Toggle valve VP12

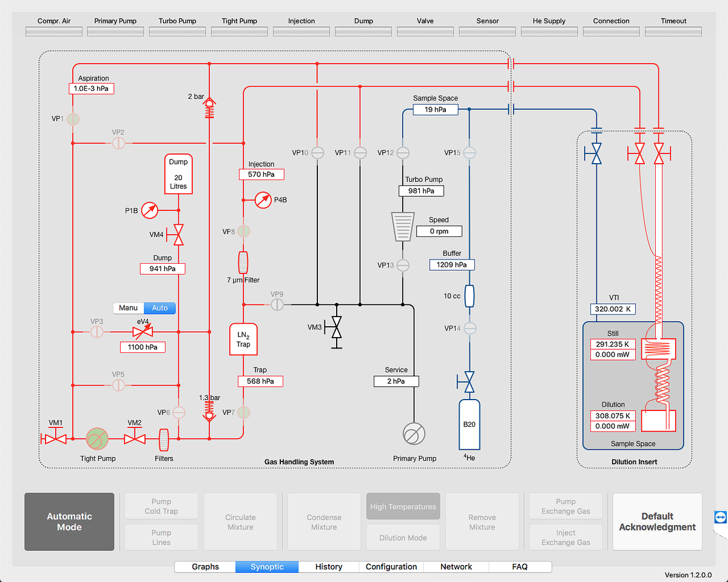click(x=402, y=153)
